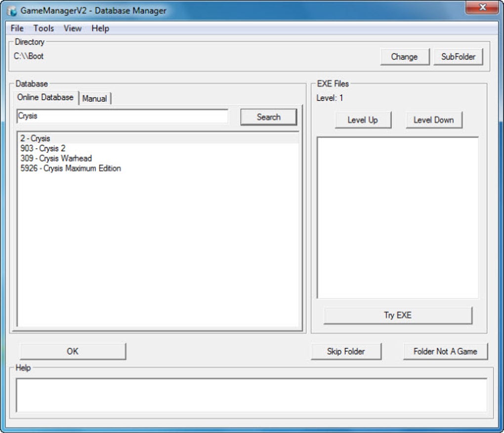Screen dimensions: 504x433
Task: Click inside the Help text box
Action: click(x=252, y=395)
